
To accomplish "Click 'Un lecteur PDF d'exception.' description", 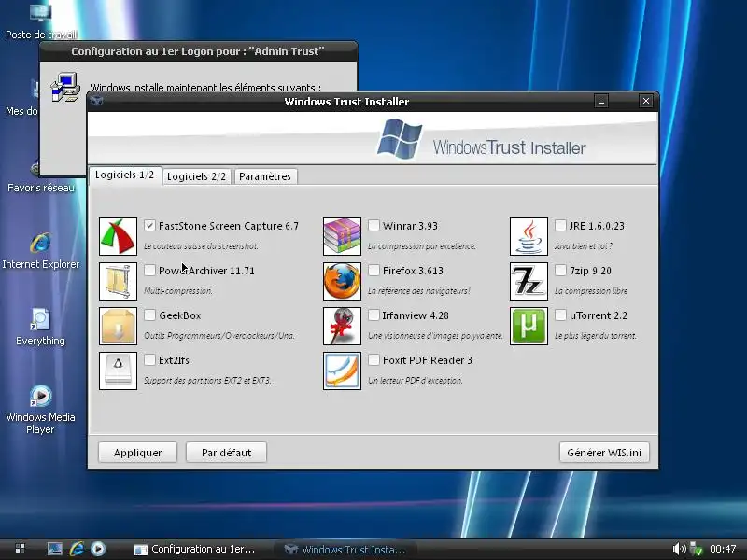I will tap(415, 381).
